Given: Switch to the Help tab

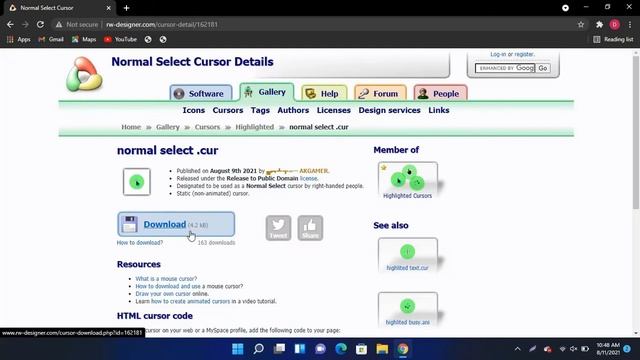Looking at the screenshot, I should [324, 93].
